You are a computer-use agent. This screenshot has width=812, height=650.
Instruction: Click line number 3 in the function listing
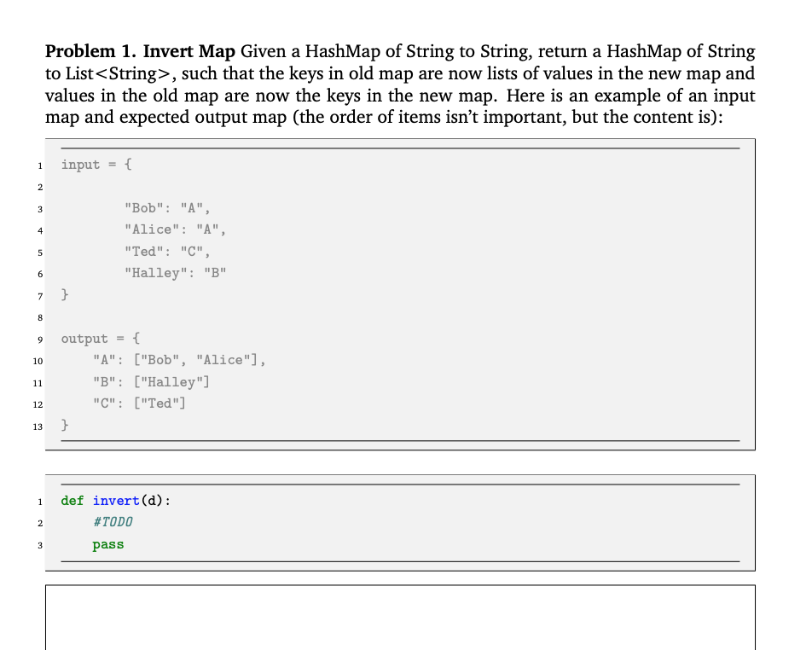coord(39,544)
